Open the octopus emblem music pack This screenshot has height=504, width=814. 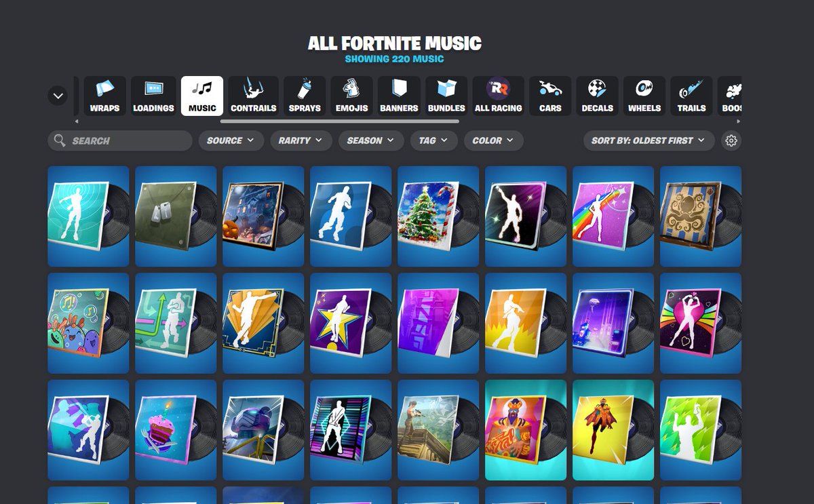pos(701,216)
